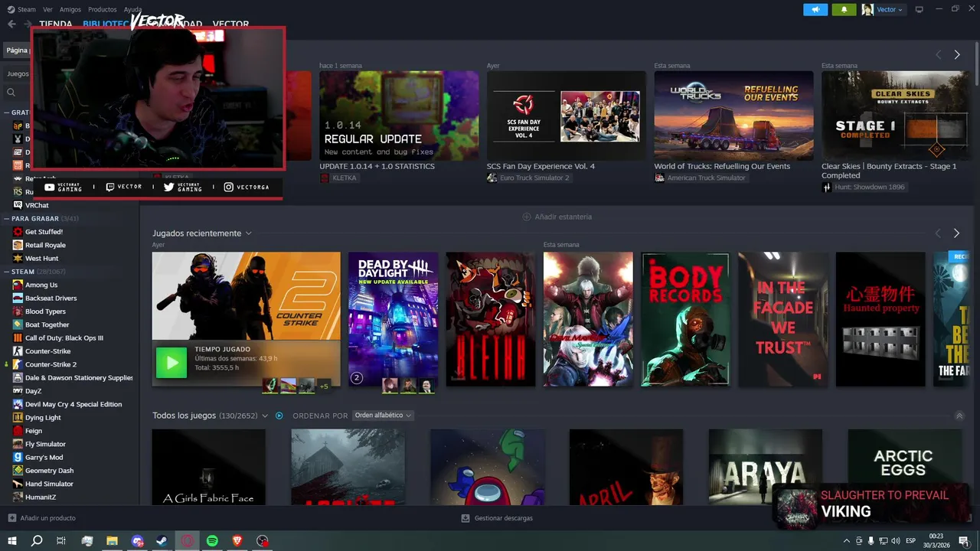Go to the VECTOR profile tab
980x551 pixels.
coord(230,24)
